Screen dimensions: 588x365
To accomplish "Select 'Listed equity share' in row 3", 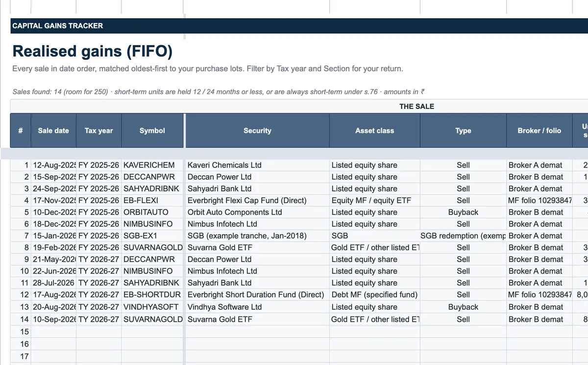I will [375, 189].
